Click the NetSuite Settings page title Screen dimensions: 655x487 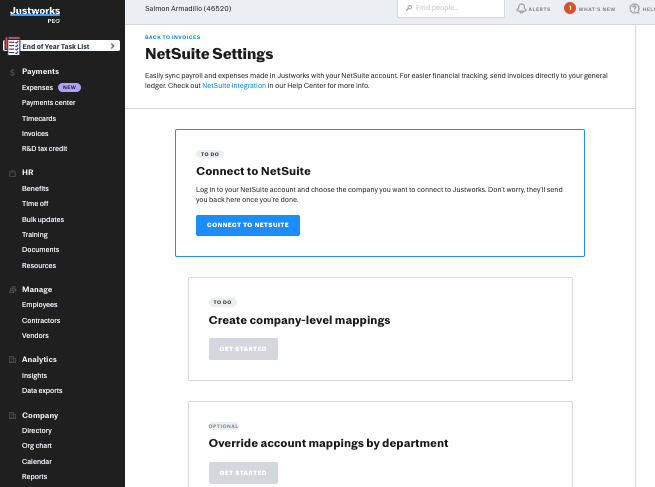209,54
